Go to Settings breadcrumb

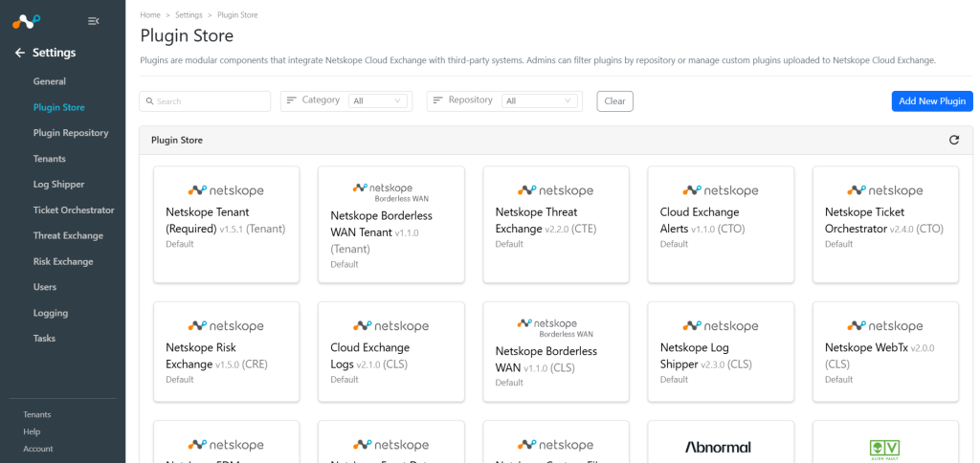coord(189,15)
